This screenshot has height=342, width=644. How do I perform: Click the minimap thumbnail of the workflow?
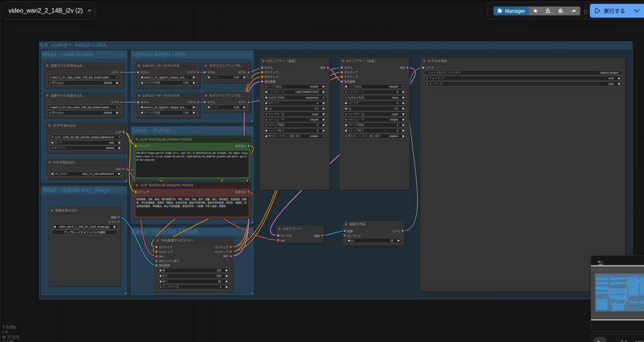(x=619, y=292)
